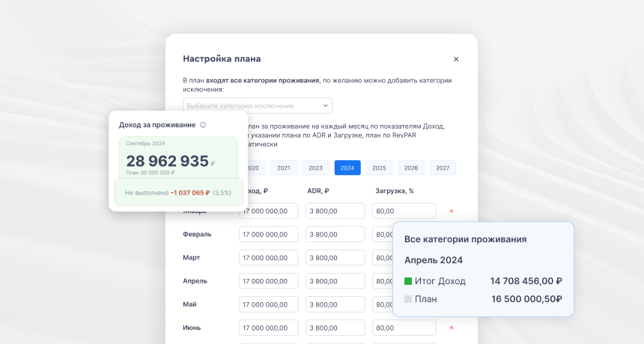Click 14 708 456,00 ₽ value in tooltip

[526, 281]
